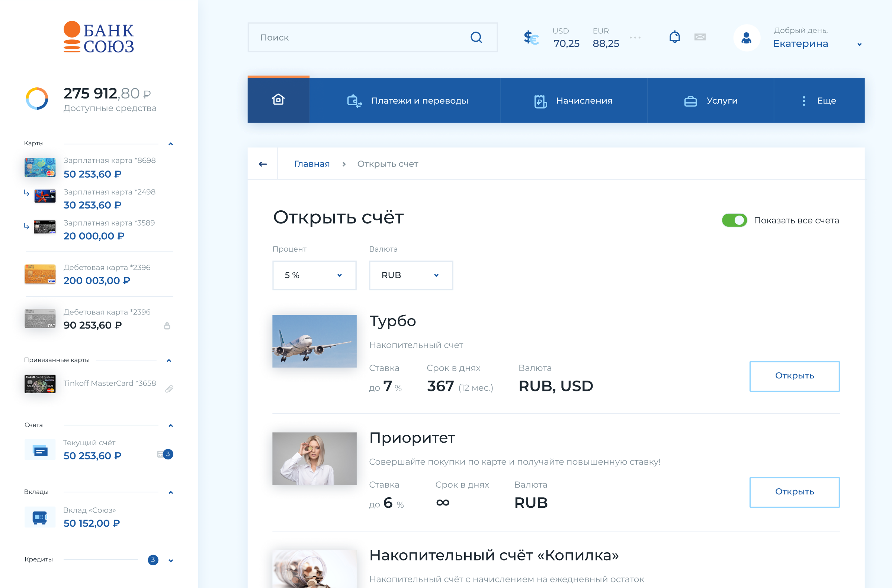
Task: Click the search magnifier icon
Action: click(476, 38)
